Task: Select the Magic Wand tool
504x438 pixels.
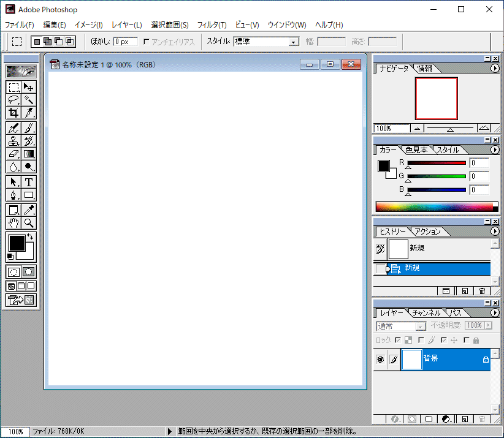Action: [x=29, y=99]
